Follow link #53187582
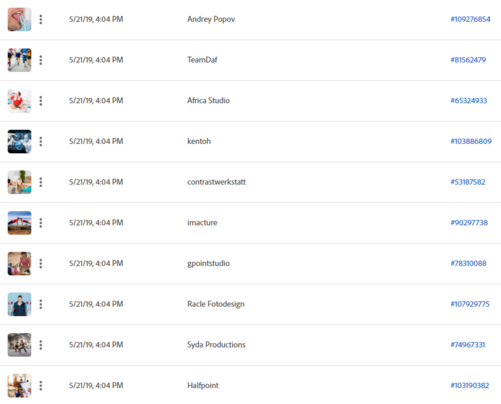 pyautogui.click(x=468, y=182)
